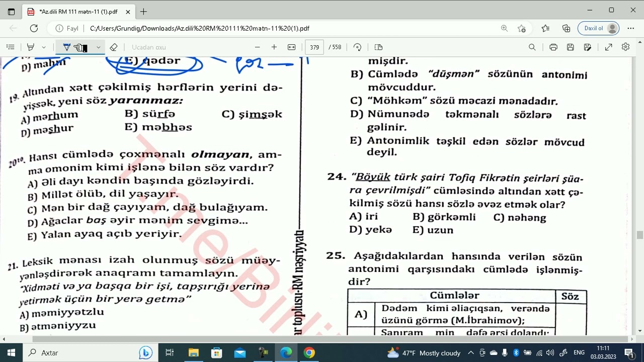Open volume control in tray
Image resolution: width=644 pixels, height=362 pixels.
(549, 353)
